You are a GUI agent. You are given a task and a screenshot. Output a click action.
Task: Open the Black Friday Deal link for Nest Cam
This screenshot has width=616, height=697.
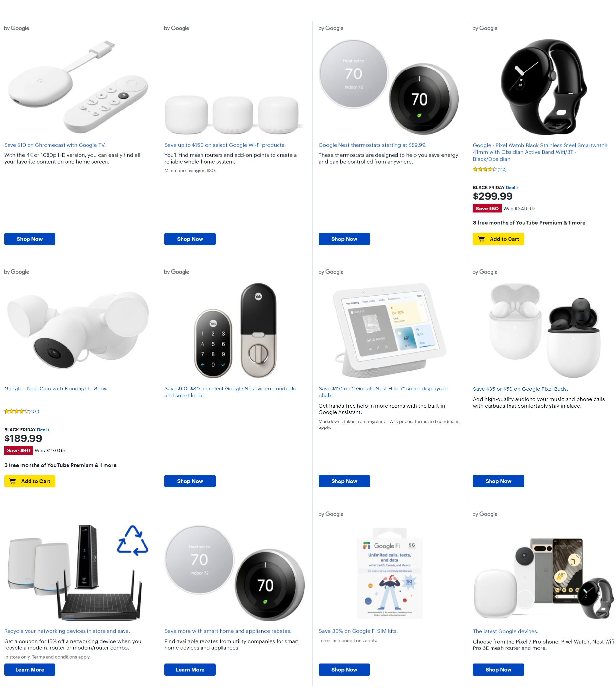(43, 430)
